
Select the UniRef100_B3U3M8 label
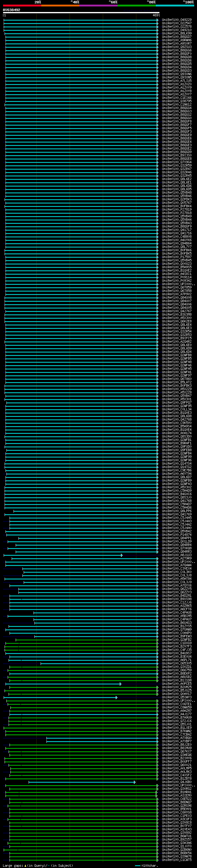click(x=177, y=315)
